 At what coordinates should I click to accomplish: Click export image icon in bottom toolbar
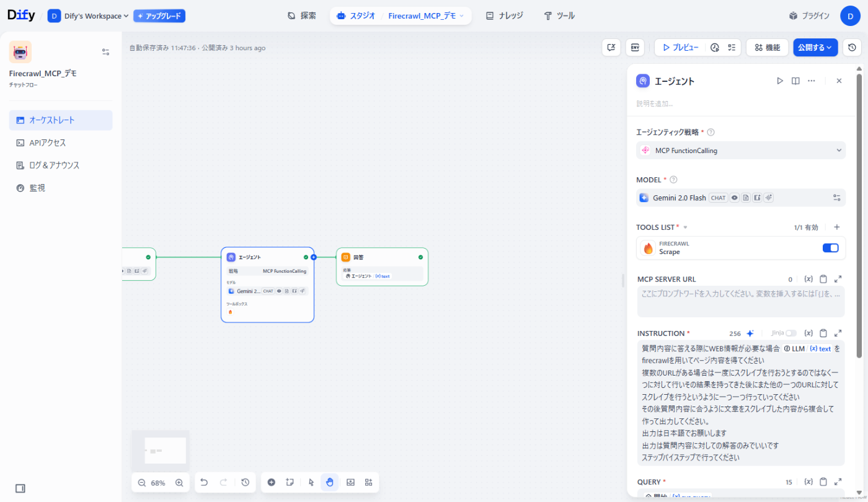tap(350, 482)
